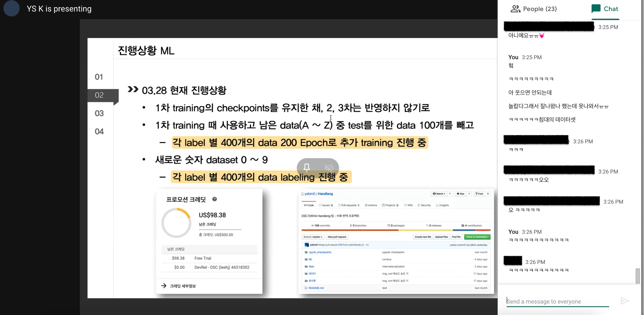Click the muted speaker icon on the presentation

click(x=329, y=167)
